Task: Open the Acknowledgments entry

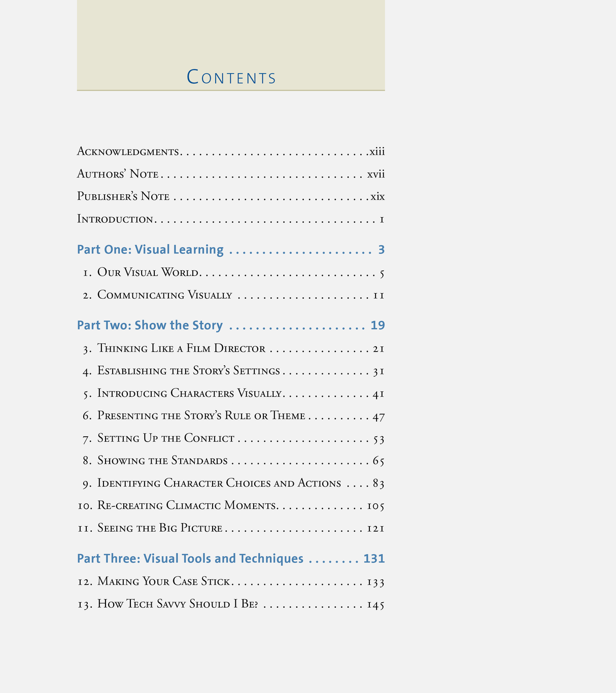Action: coord(128,152)
